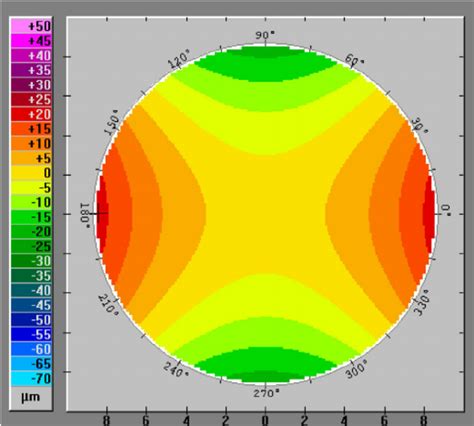The image size is (474, 426).
Task: Select the -10 lime legend swatch
Action: [x=31, y=202]
